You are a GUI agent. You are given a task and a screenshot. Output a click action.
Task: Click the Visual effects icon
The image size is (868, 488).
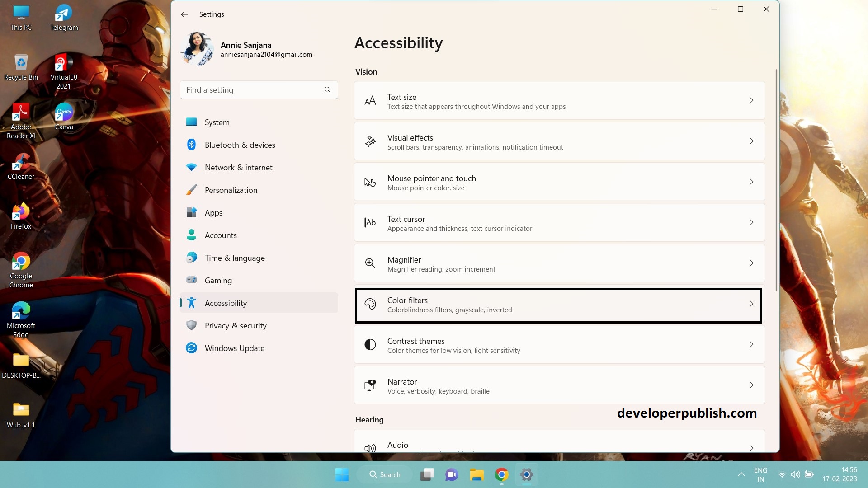[370, 141]
